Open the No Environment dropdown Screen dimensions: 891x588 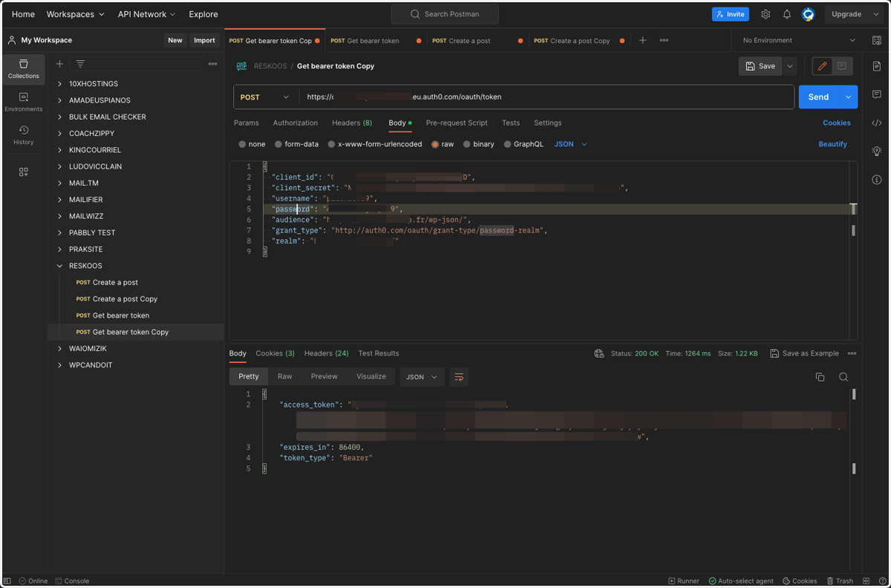[799, 41]
